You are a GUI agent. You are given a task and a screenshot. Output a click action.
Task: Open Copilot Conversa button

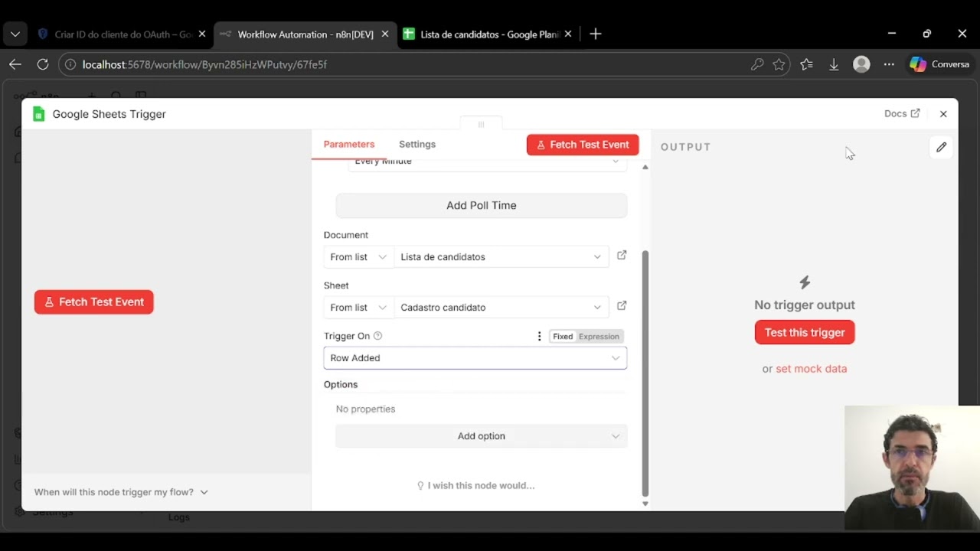[940, 64]
